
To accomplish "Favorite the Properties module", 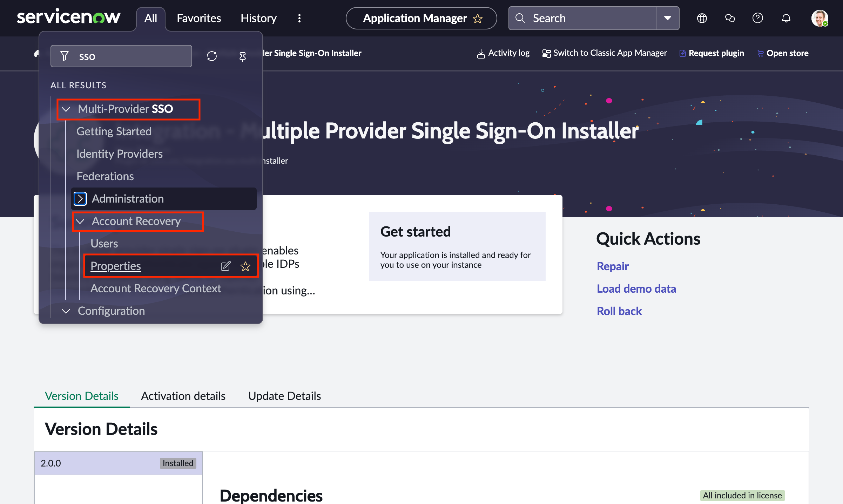I will click(246, 266).
